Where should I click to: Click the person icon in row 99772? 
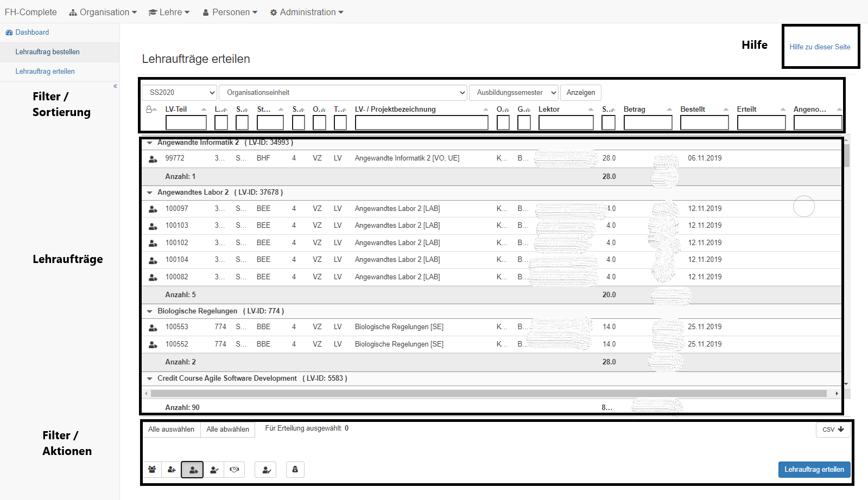tap(153, 159)
